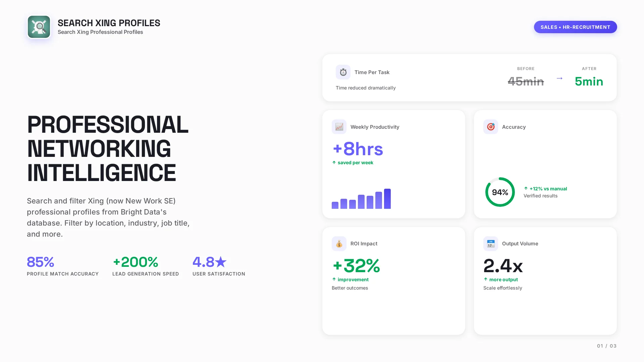
Task: Click the 2.4x output volume figure
Action: pyautogui.click(x=503, y=266)
